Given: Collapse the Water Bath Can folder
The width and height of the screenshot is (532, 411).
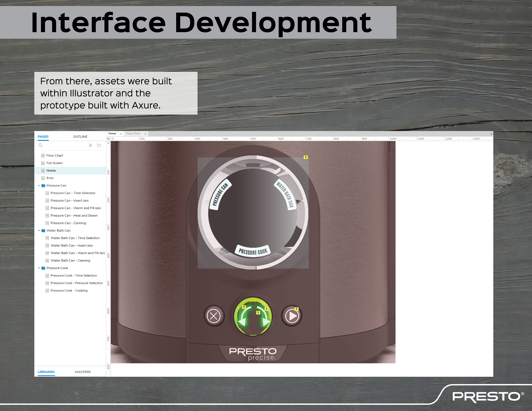Looking at the screenshot, I should click(39, 231).
